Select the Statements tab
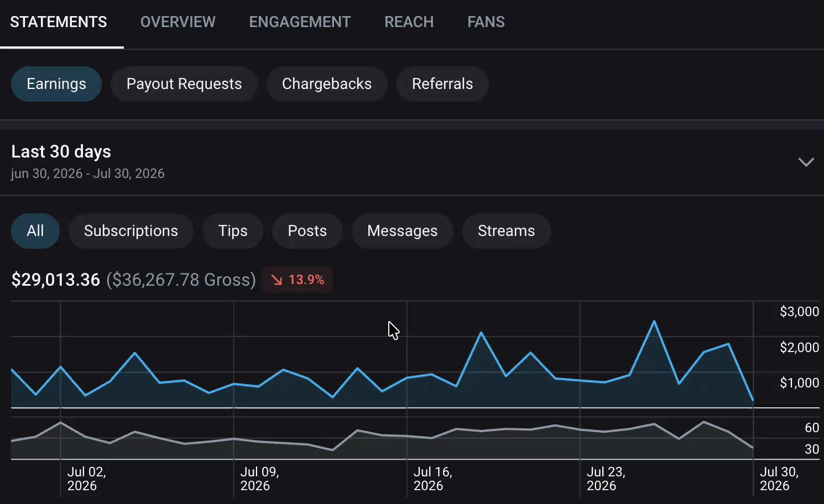 (x=59, y=22)
